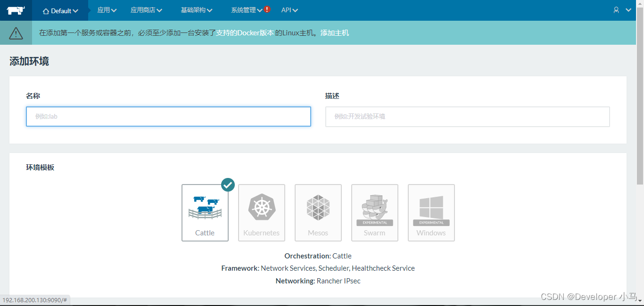Select the Windows environment template
Viewport: 644px width, 306px height.
[x=431, y=213]
